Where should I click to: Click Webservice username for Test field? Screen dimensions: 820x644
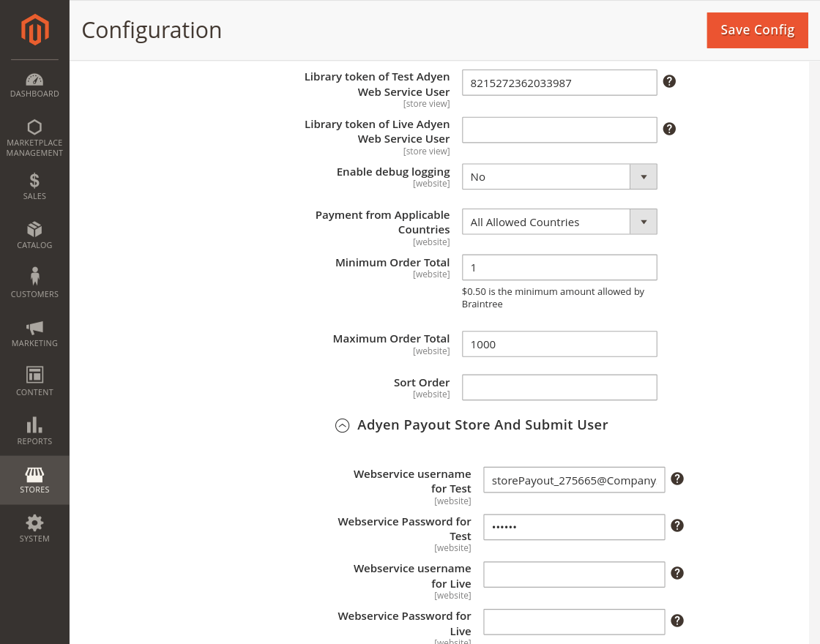(574, 480)
